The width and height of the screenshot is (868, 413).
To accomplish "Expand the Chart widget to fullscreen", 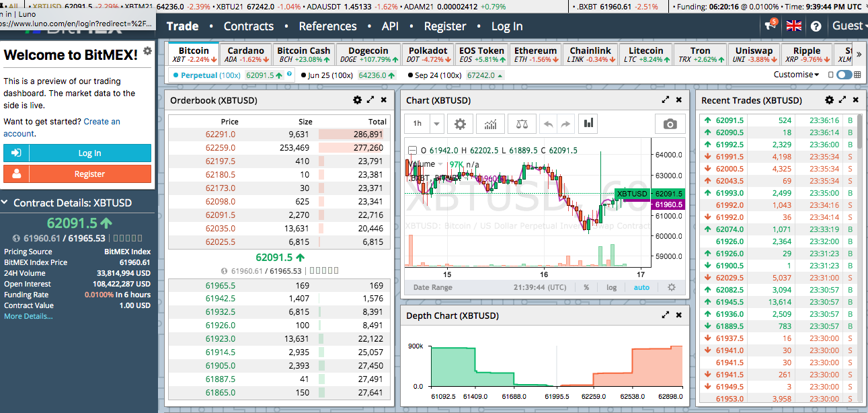I will pos(666,100).
